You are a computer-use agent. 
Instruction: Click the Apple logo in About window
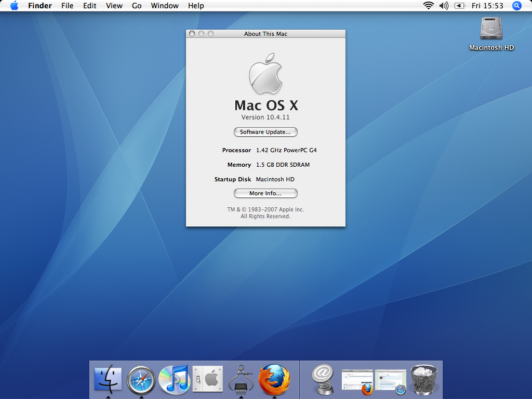(x=265, y=74)
